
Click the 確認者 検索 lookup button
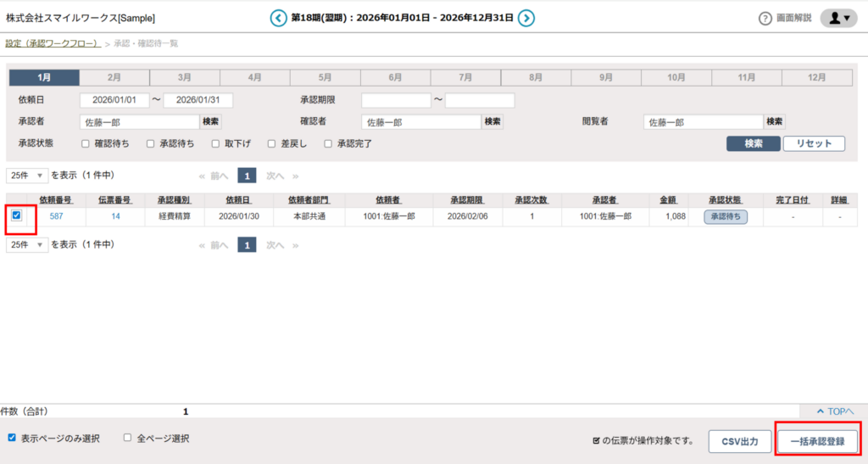(x=492, y=122)
